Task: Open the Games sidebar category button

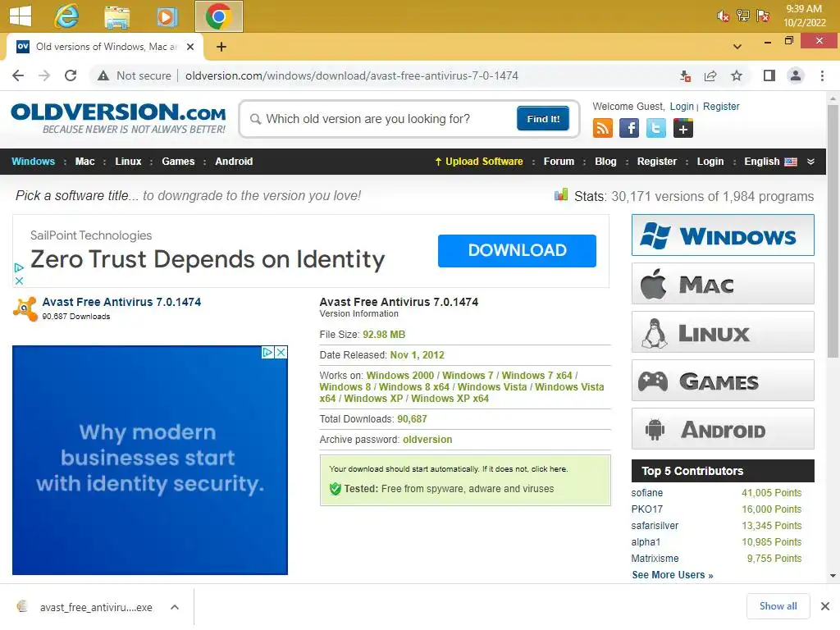Action: tap(723, 381)
